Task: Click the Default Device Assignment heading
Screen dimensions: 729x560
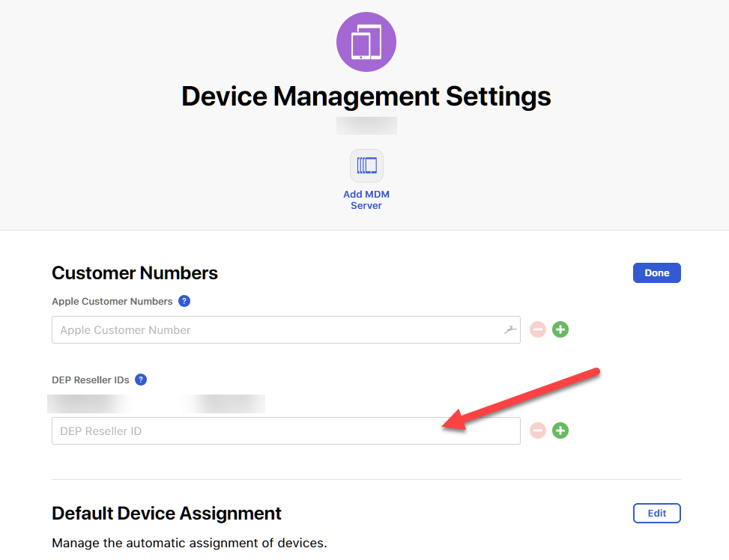Action: [166, 513]
